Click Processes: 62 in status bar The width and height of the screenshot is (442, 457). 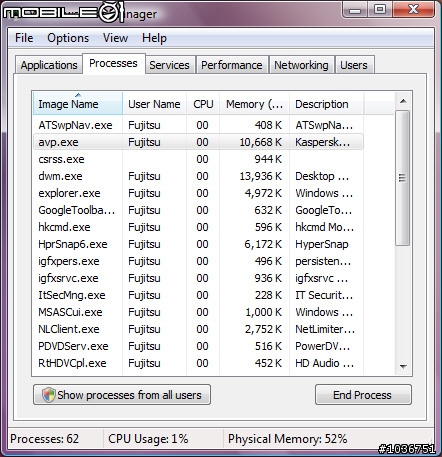pos(45,439)
